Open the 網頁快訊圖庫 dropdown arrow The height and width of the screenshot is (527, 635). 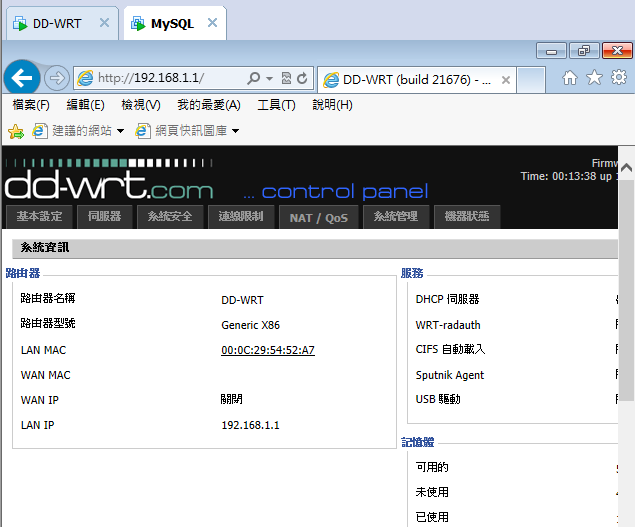click(235, 131)
